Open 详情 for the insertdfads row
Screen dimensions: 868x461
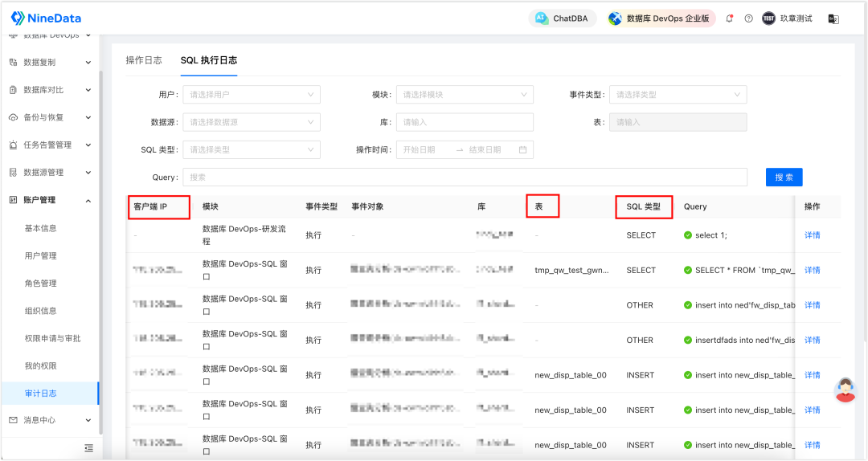(812, 340)
